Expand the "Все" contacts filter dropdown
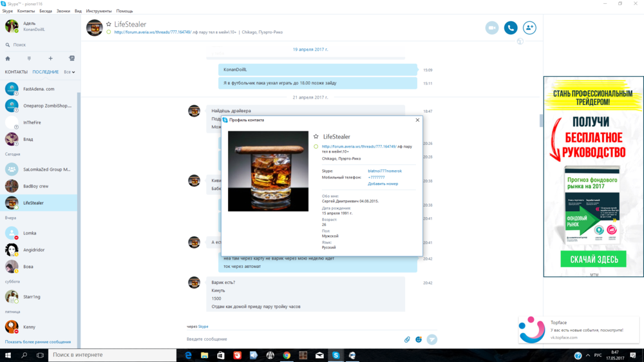Image resolution: width=644 pixels, height=362 pixels. (70, 72)
